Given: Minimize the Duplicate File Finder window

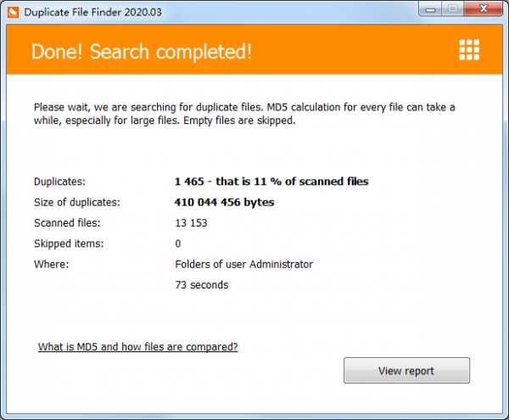Looking at the screenshot, I should click(x=430, y=9).
